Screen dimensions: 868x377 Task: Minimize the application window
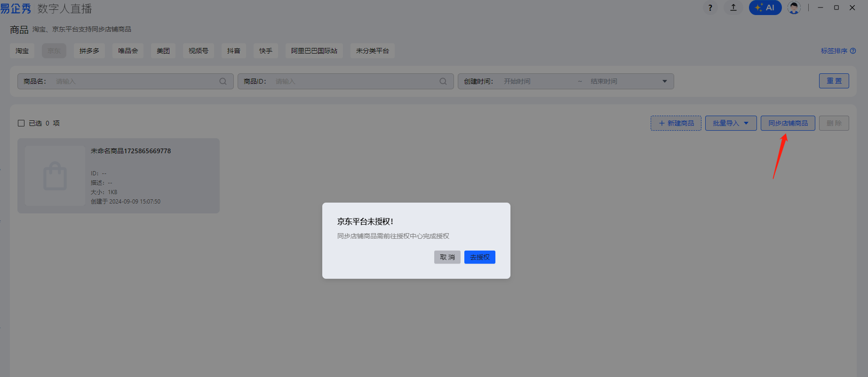[820, 8]
